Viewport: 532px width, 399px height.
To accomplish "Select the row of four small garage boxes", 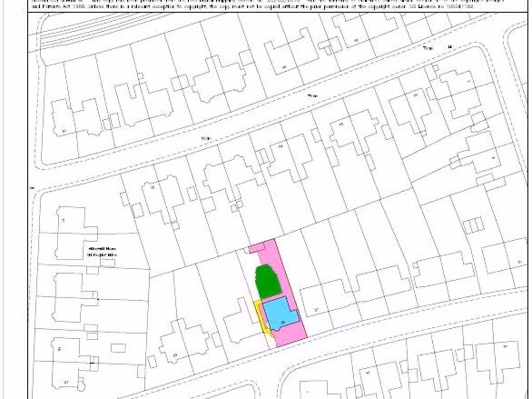I will click(x=473, y=225).
